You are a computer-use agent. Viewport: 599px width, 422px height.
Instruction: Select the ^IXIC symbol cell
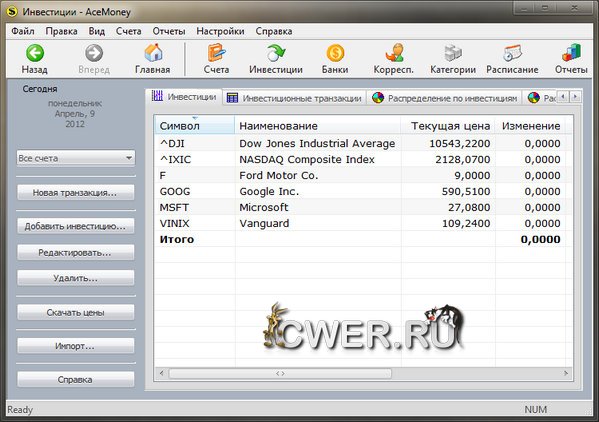click(x=175, y=160)
